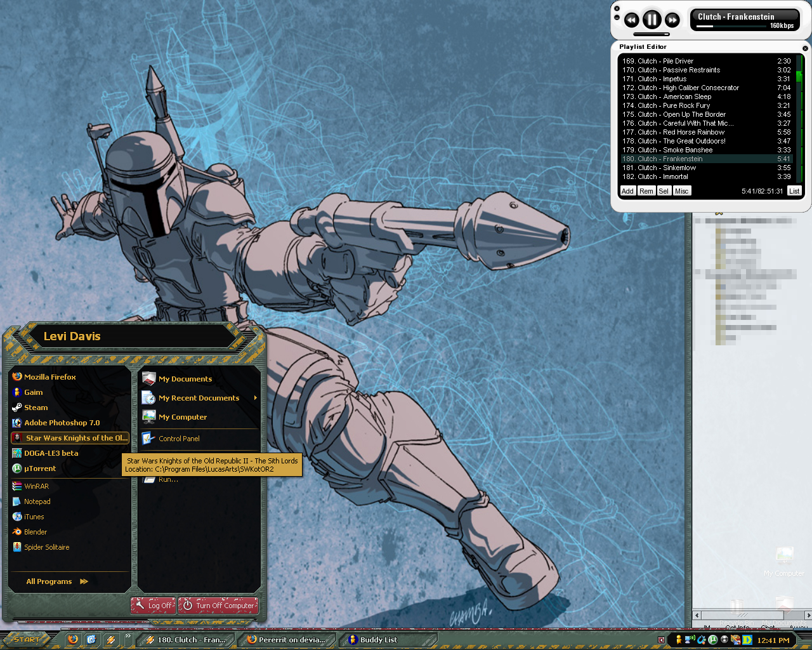812x650 pixels.
Task: Select track 172 High Caliber Consecrator
Action: point(707,88)
